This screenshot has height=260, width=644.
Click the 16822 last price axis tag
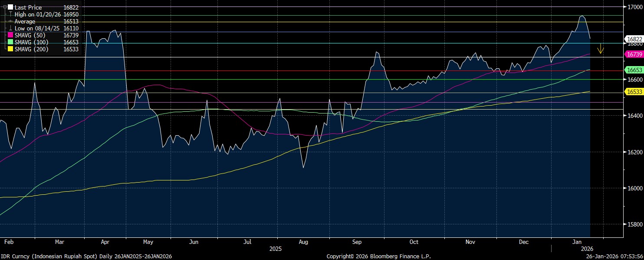click(x=634, y=39)
